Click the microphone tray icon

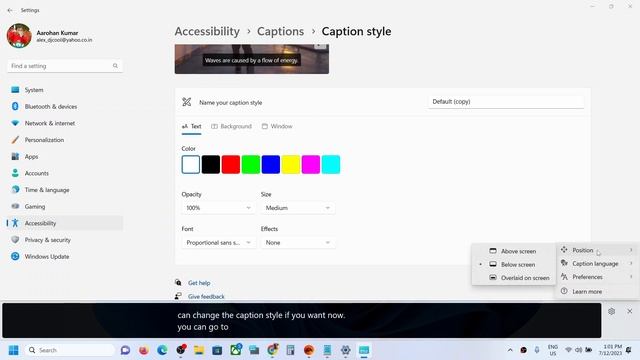tap(537, 350)
